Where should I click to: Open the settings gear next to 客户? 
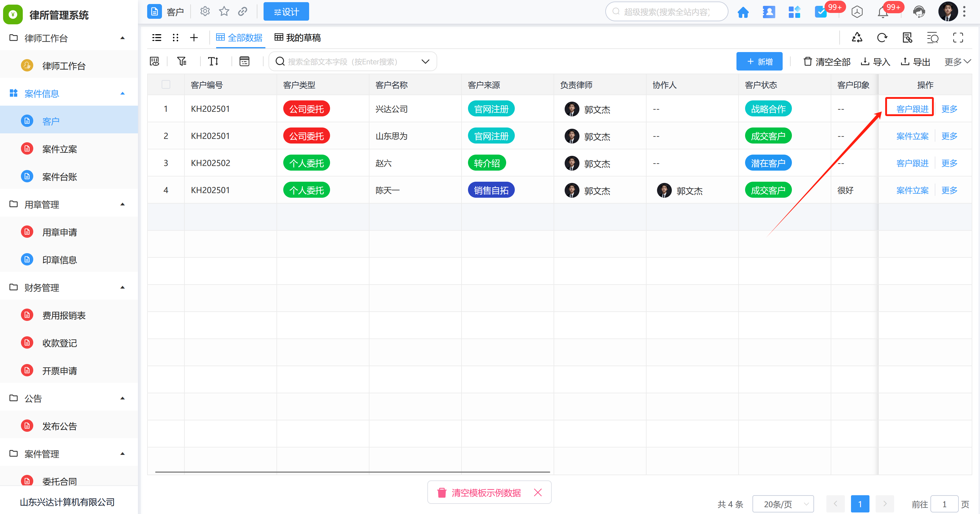(x=205, y=12)
